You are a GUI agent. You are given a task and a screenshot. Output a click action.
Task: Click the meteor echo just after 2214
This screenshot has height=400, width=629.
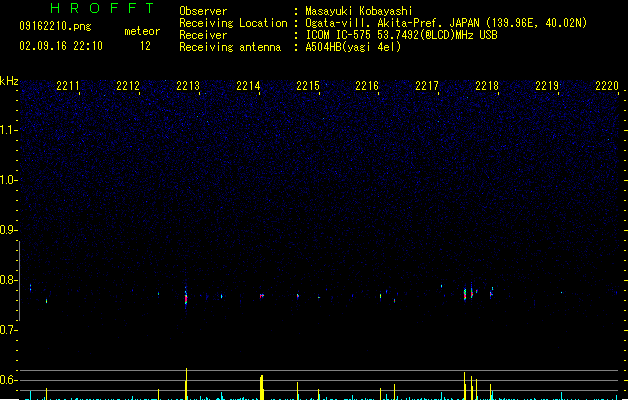262,296
